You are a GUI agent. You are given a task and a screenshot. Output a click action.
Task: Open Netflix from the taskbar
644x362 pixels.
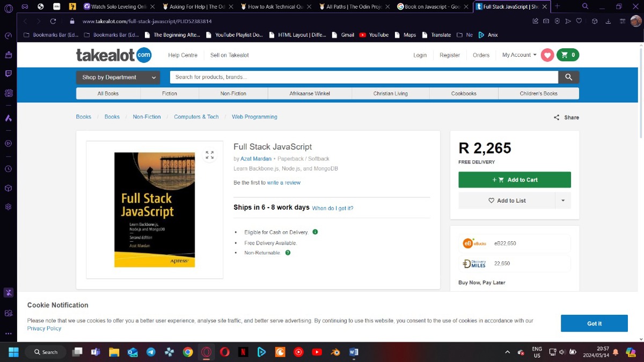(x=243, y=352)
